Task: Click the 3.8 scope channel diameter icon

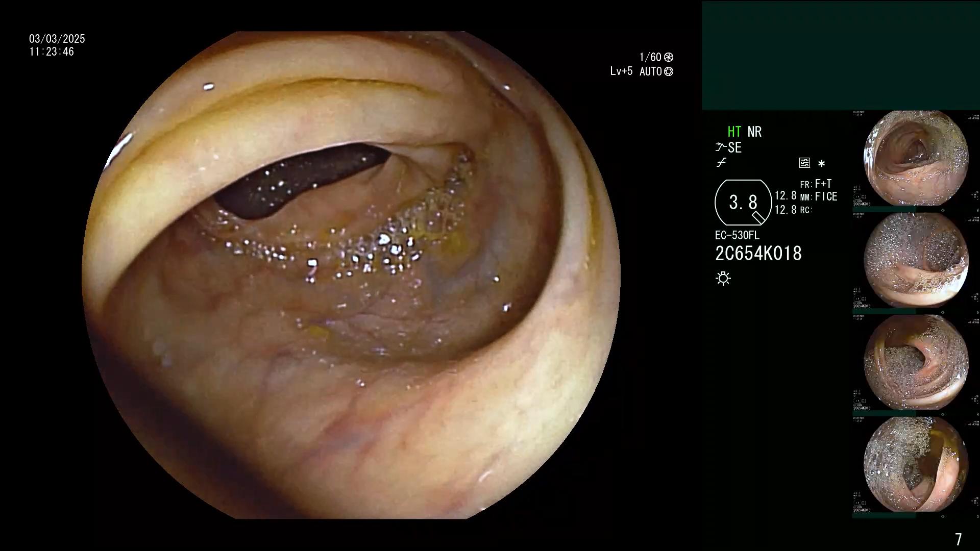Action: pos(743,203)
